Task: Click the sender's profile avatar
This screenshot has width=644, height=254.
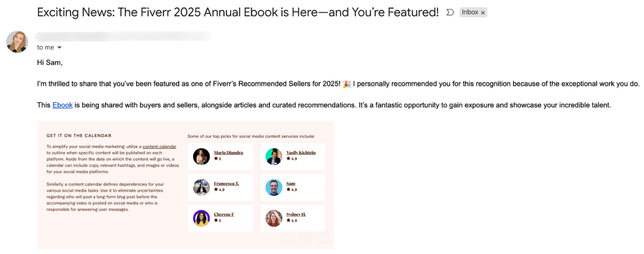Action: pyautogui.click(x=17, y=42)
